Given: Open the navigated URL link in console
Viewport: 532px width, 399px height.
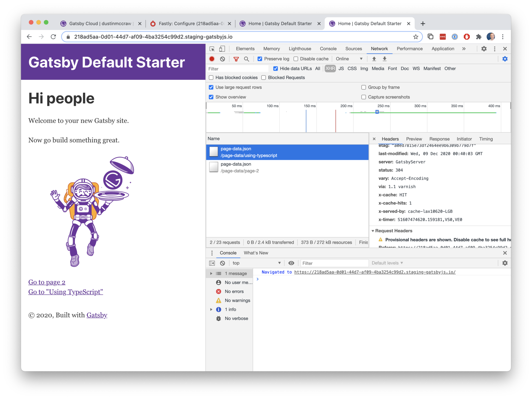Looking at the screenshot, I should click(x=375, y=272).
